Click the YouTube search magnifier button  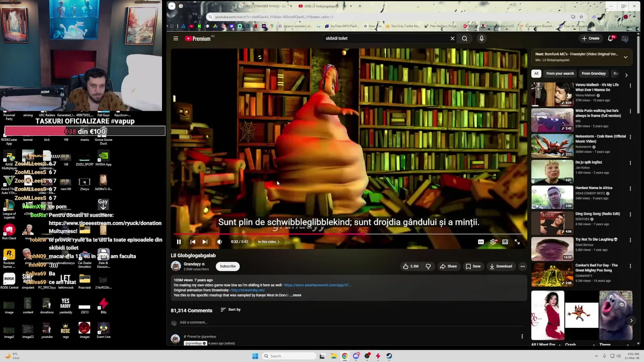click(464, 38)
